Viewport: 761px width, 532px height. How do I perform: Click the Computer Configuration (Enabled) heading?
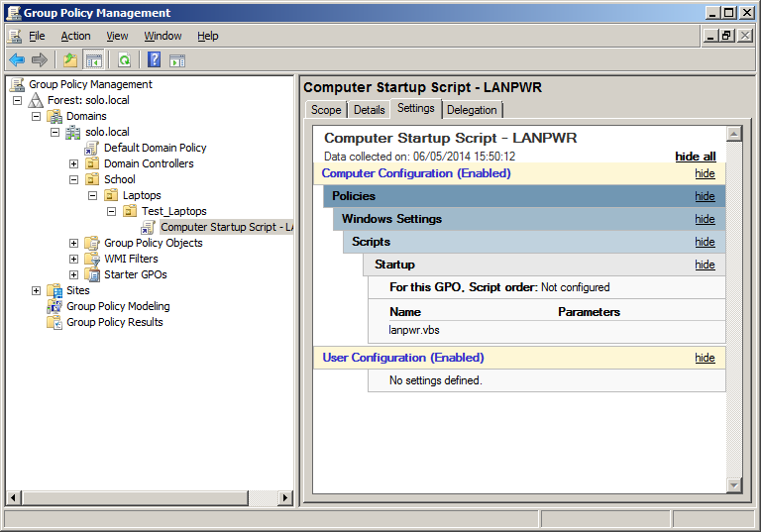416,173
